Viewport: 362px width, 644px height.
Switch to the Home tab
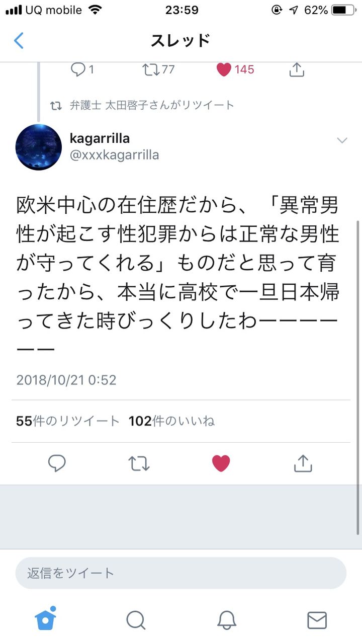pos(45,619)
